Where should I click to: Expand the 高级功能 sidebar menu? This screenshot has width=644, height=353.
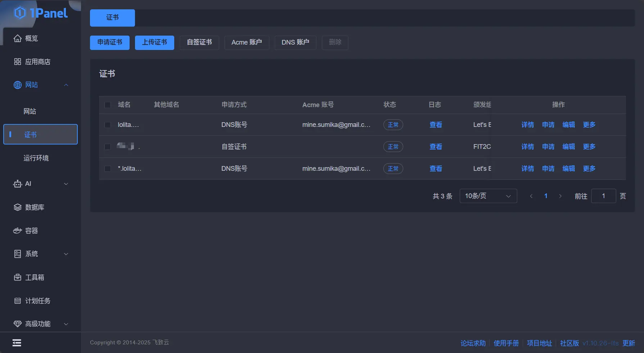[40, 324]
